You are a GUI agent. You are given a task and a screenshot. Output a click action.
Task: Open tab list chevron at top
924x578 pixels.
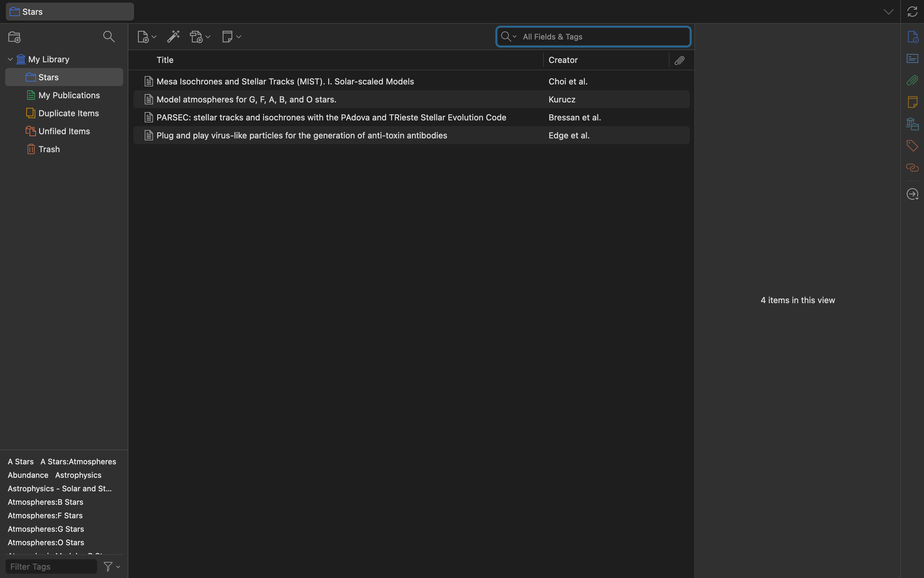(888, 12)
